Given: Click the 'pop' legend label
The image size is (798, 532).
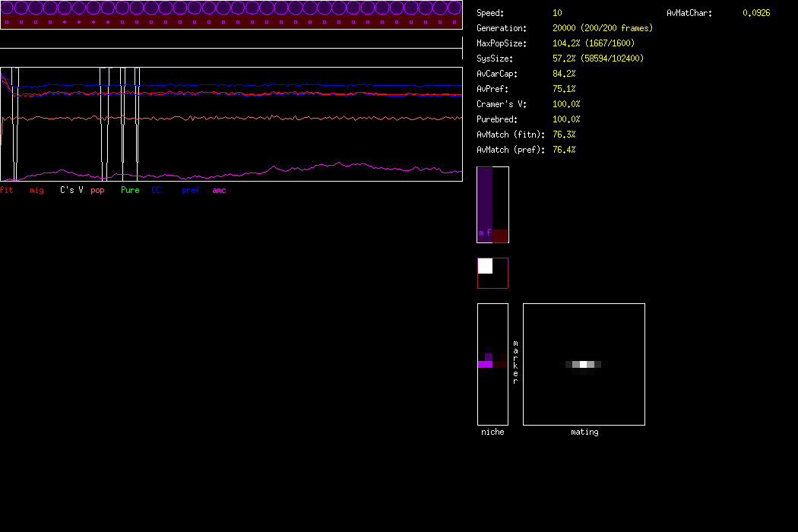Looking at the screenshot, I should [97, 190].
